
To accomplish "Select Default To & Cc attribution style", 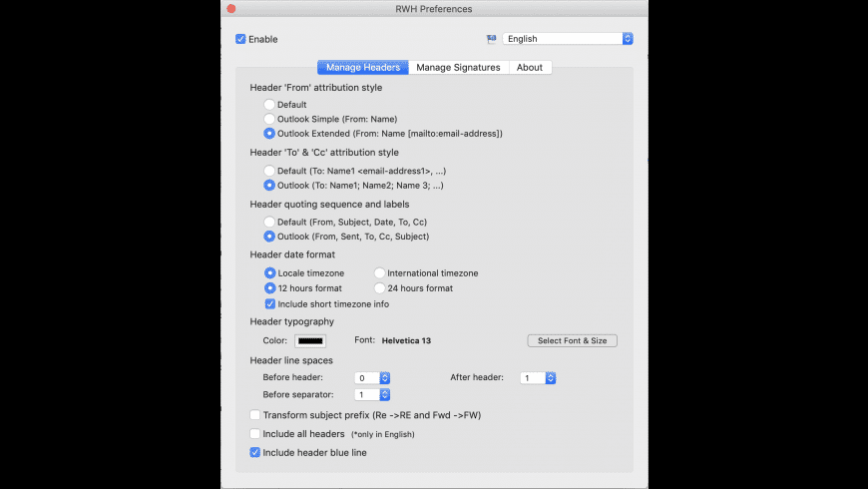I will click(269, 171).
